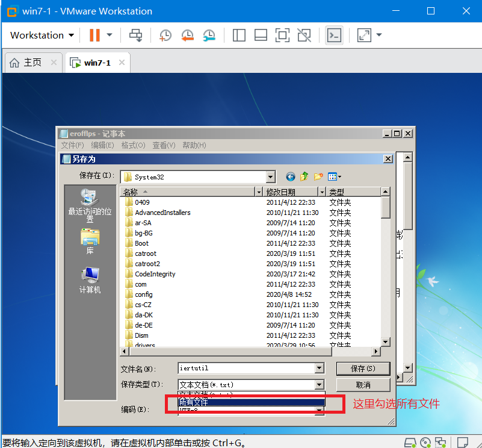Go back to last visited folder
Viewport: 482px width, 448px height.
click(x=291, y=177)
